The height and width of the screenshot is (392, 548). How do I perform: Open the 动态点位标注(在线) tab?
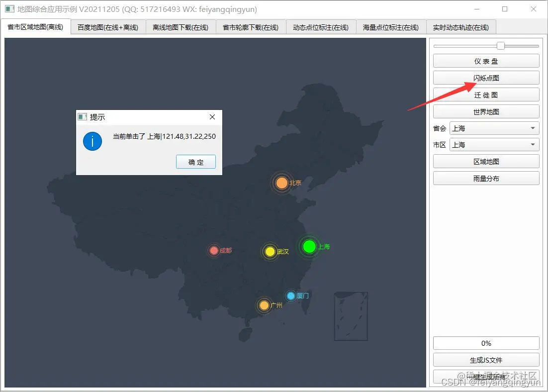321,27
